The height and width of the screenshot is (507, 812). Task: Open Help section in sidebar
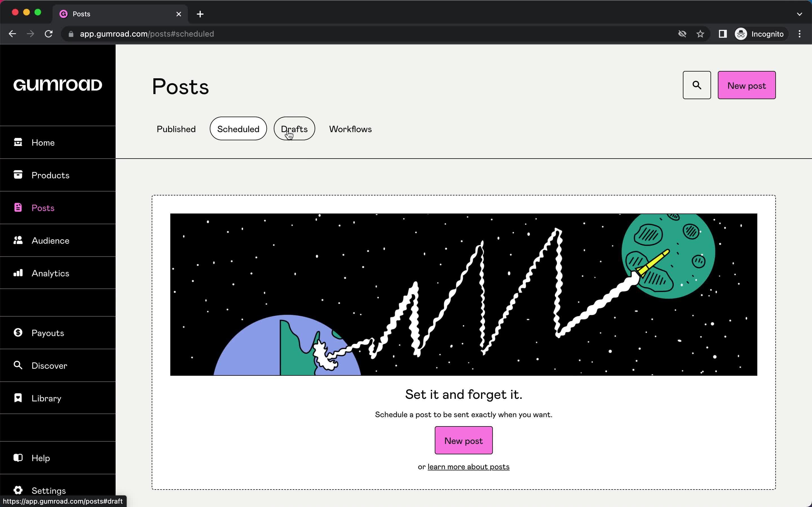pos(41,458)
